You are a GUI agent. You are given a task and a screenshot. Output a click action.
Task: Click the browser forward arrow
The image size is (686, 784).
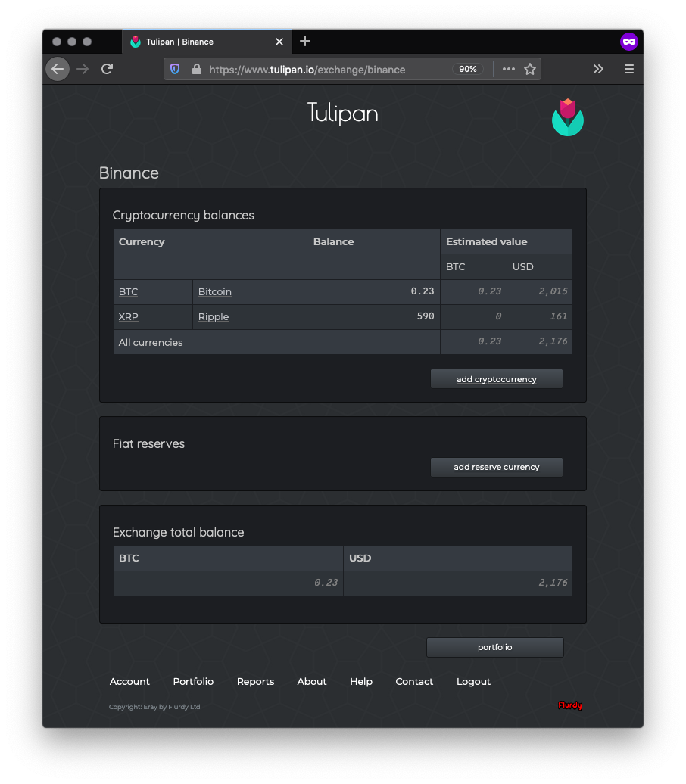coord(83,69)
